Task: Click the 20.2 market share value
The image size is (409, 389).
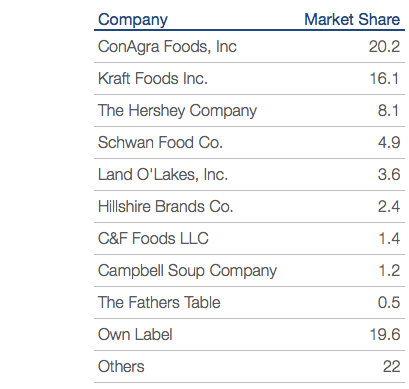Action: [384, 46]
